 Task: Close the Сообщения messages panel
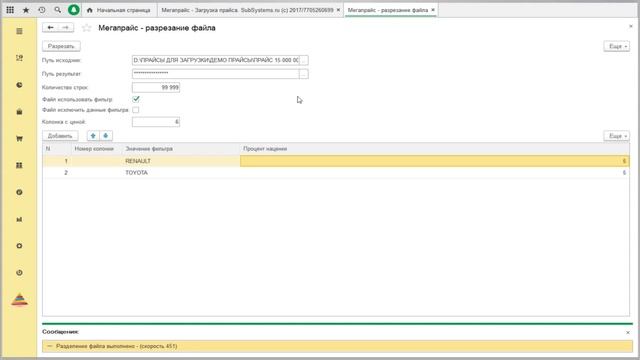628,332
